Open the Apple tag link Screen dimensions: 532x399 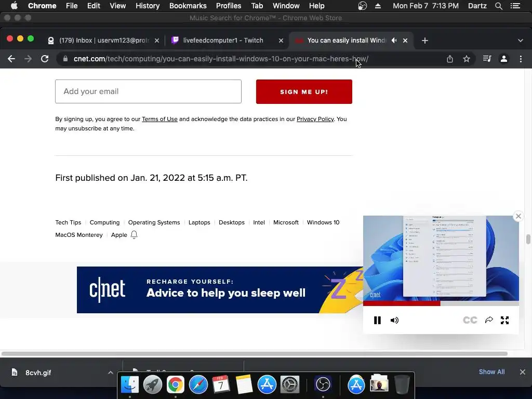pyautogui.click(x=119, y=235)
